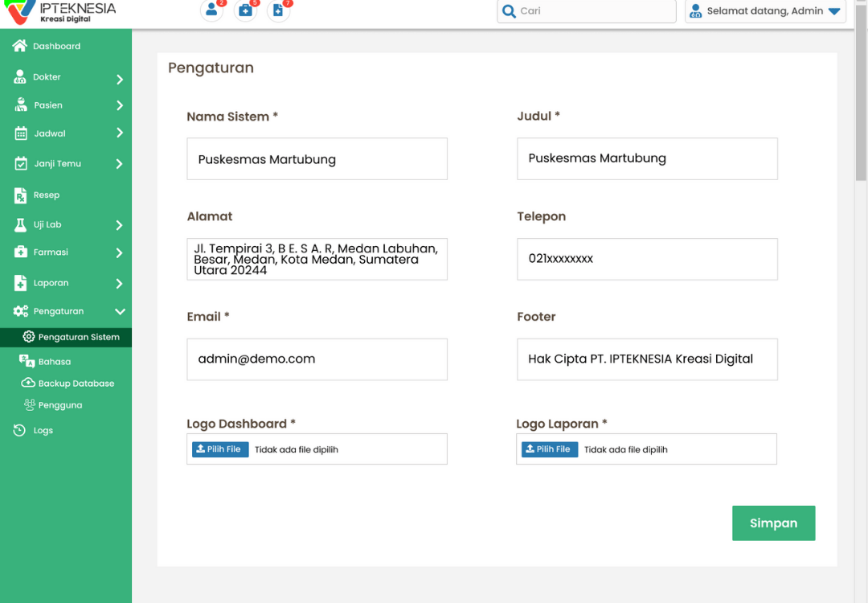868x603 pixels.
Task: Click the history clock icon for Logs
Action: (20, 431)
